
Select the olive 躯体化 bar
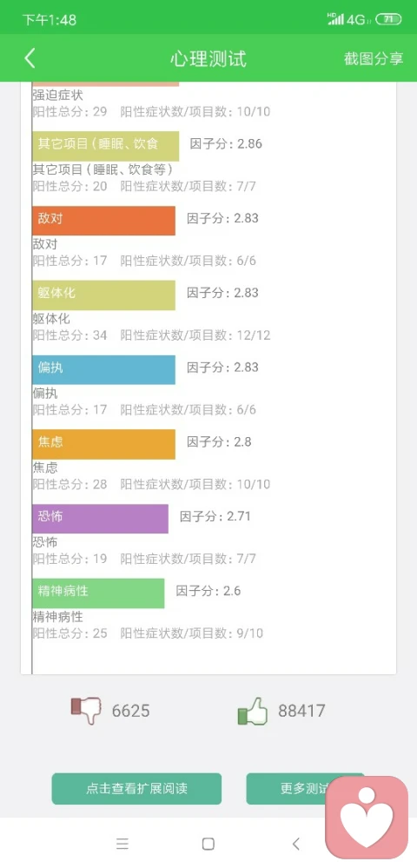coord(103,295)
